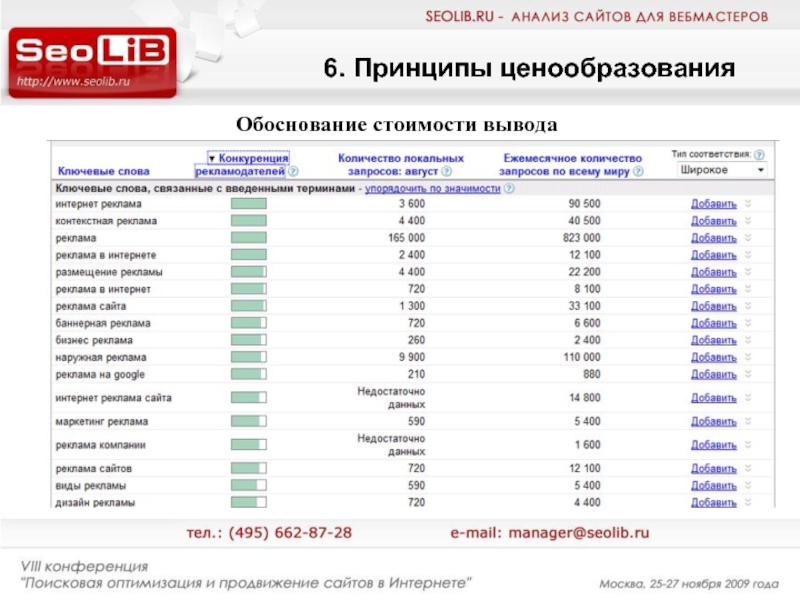Image resolution: width=800 pixels, height=600 pixels.
Task: Click Добавить for виды рекламы
Action: (714, 486)
